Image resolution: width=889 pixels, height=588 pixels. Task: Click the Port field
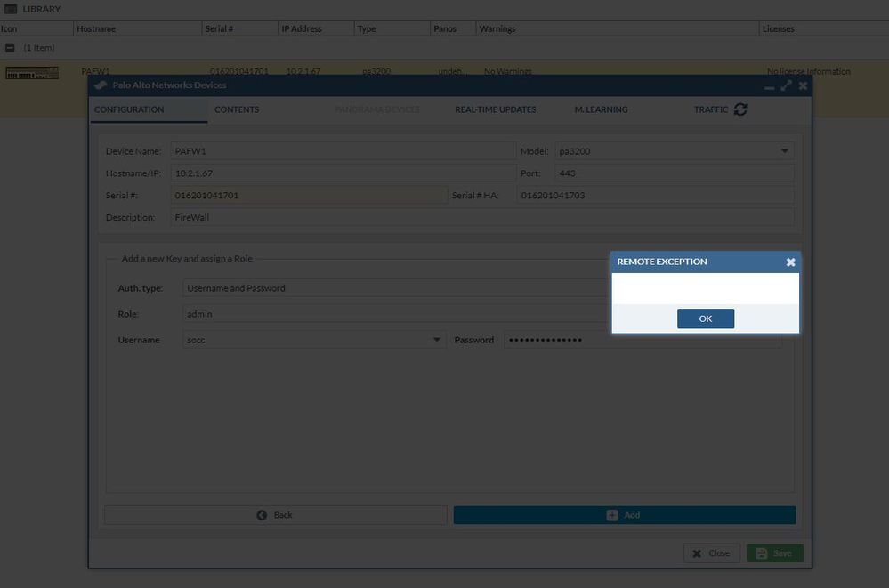tap(675, 173)
